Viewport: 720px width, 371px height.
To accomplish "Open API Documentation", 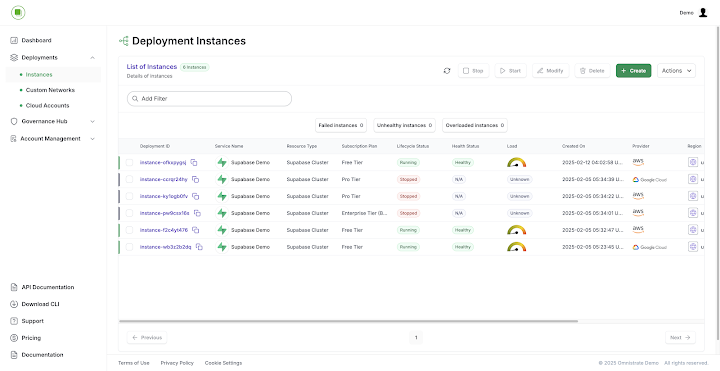I will tap(48, 287).
